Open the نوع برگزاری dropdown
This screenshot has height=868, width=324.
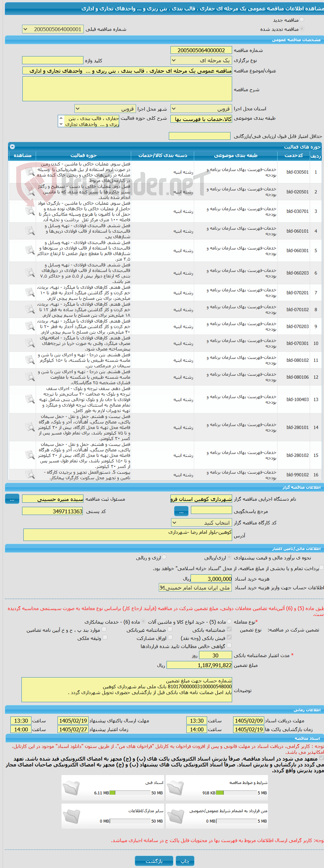[201, 60]
